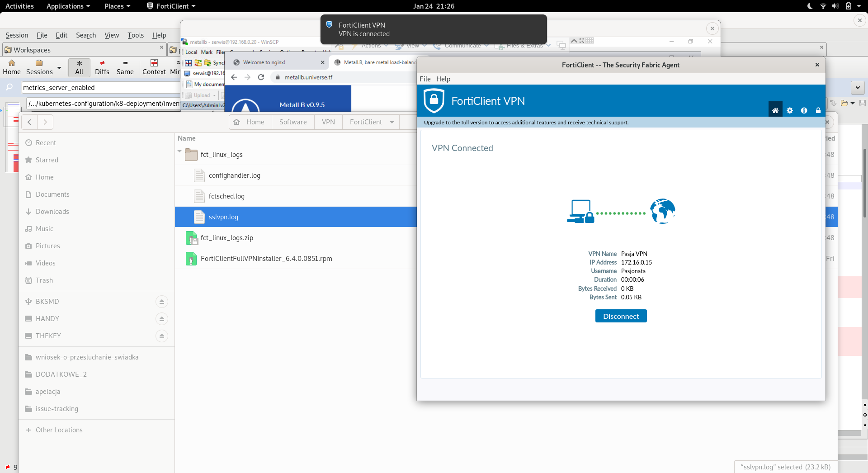The height and width of the screenshot is (473, 868).
Task: Eject the THEKEY drive
Action: (162, 336)
